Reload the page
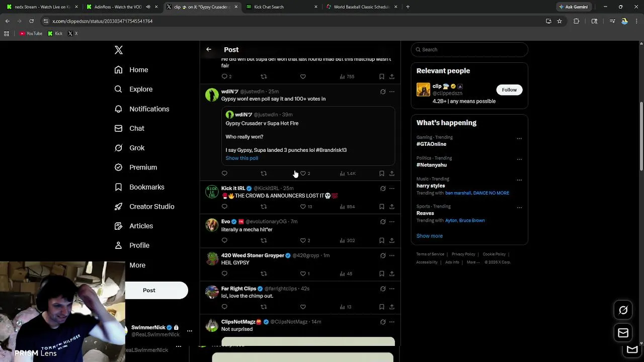Viewport: 644px width, 362px height. point(31,21)
